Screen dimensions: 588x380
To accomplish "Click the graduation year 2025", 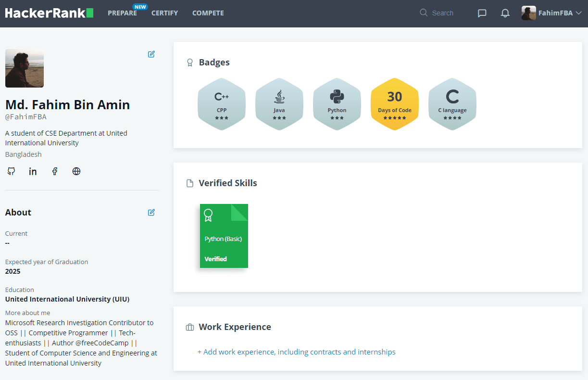I will 13,271.
